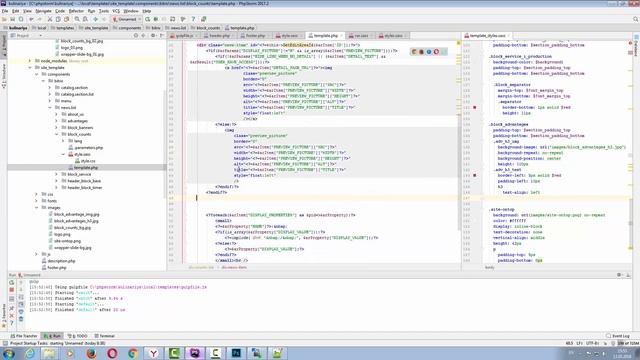The height and width of the screenshot is (360, 640).
Task: Click the Help question mark toolbar icon
Action: pyautogui.click(x=193, y=19)
